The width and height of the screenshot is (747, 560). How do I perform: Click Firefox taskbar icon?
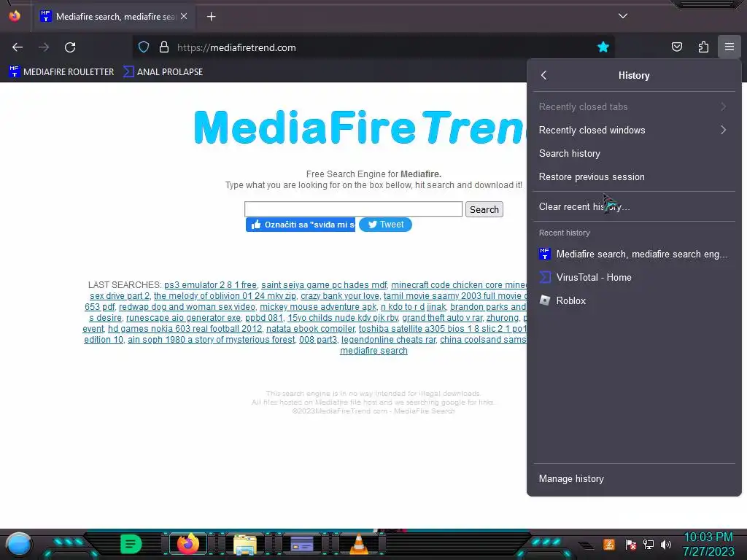[187, 544]
